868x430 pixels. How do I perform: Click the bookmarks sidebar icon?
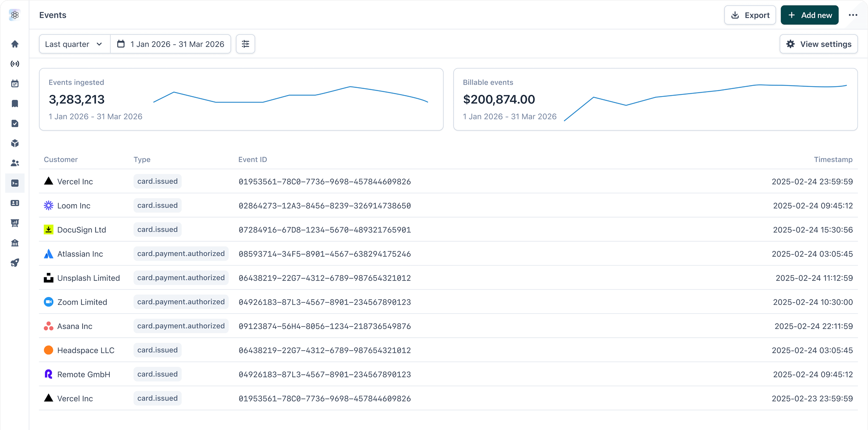[15, 103]
